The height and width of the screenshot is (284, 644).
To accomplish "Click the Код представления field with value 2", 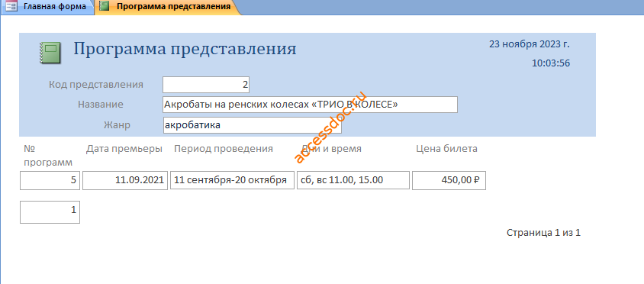I will click(x=206, y=85).
